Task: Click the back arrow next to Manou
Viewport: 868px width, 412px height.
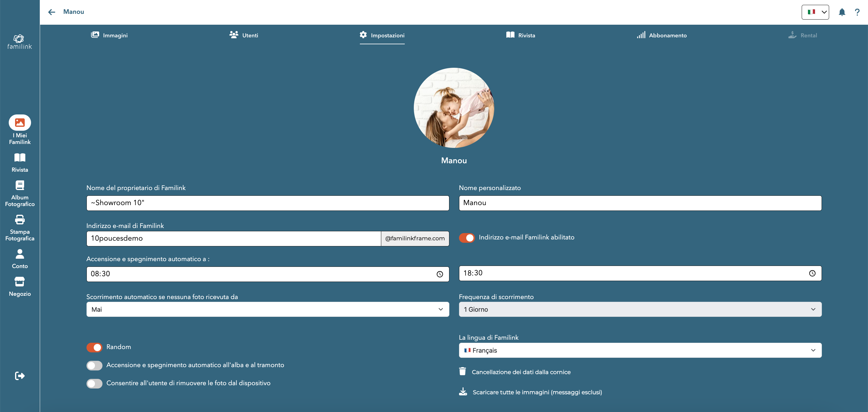Action: (x=52, y=12)
